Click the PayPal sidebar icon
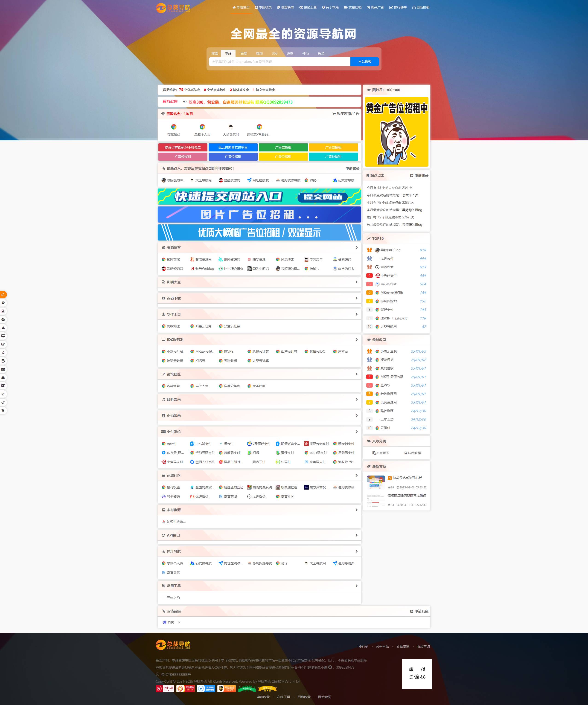Viewport: 588px width, 705px height. [x=3, y=369]
